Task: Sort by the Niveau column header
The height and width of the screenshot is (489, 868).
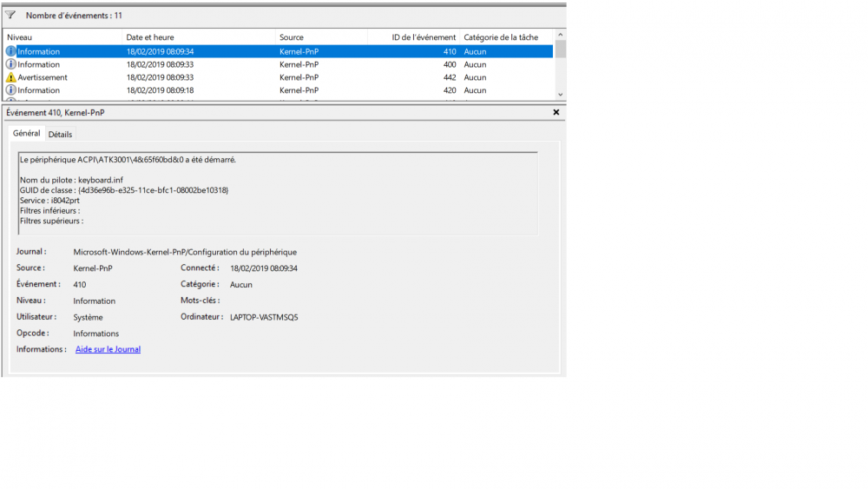Action: coord(61,37)
